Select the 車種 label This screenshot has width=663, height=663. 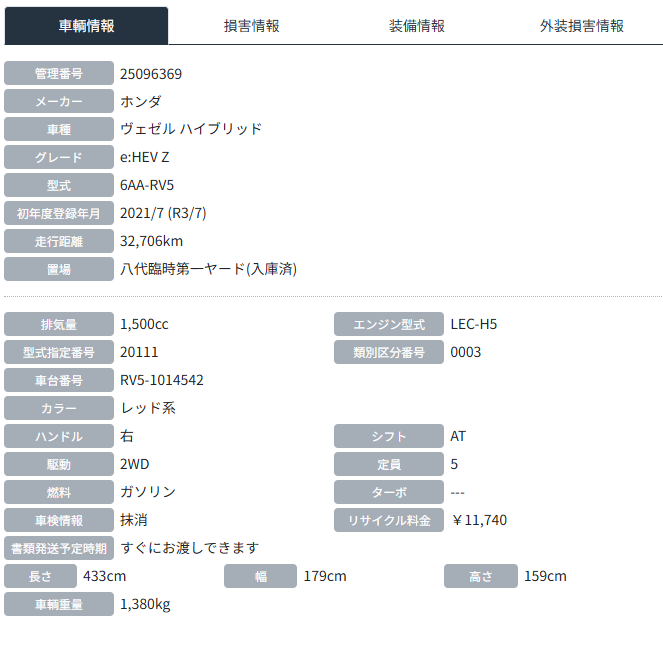coord(59,129)
